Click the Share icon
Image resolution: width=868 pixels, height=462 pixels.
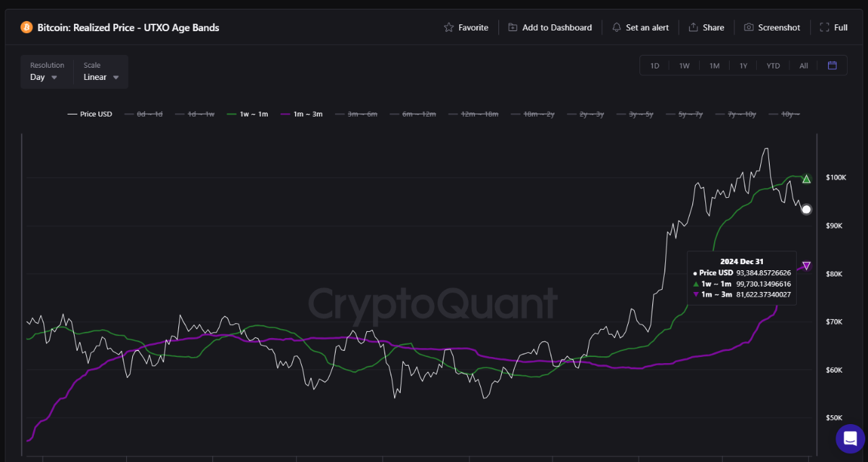694,27
